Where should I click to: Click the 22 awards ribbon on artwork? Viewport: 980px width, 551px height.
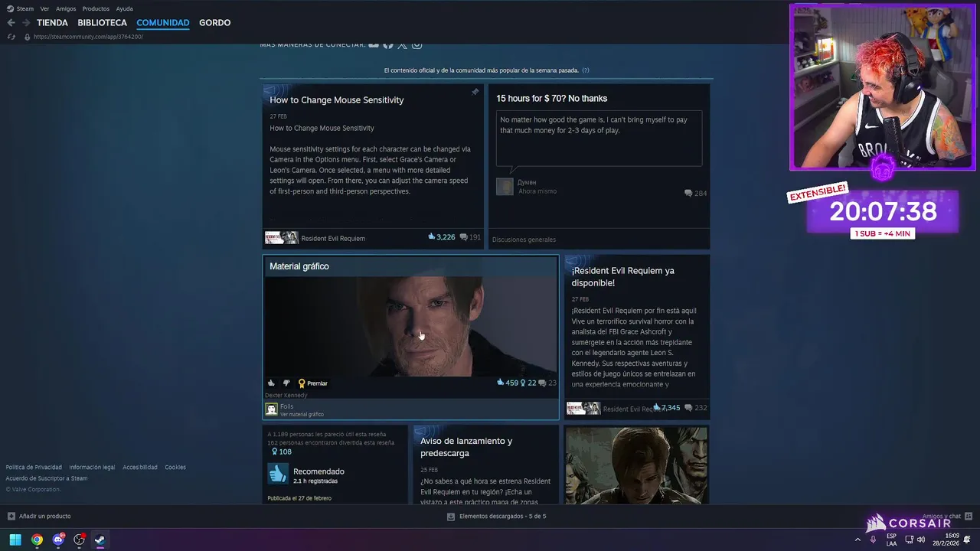528,383
